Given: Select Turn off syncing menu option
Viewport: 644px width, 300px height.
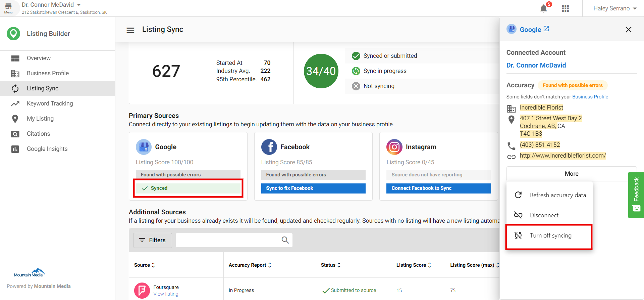Looking at the screenshot, I should pyautogui.click(x=550, y=235).
